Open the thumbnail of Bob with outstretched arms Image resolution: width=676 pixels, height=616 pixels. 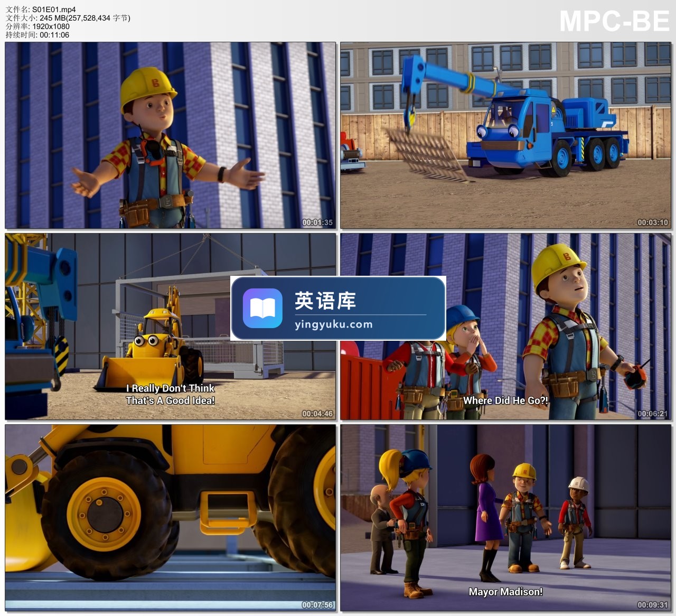tap(170, 135)
